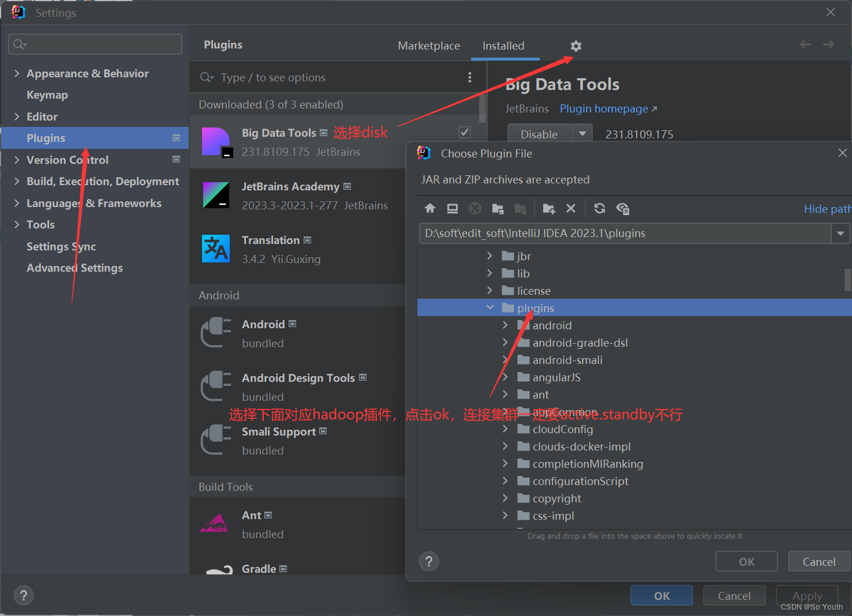Viewport: 852px width, 616px height.
Task: Go forward with the right arrow in Settings
Action: (828, 44)
